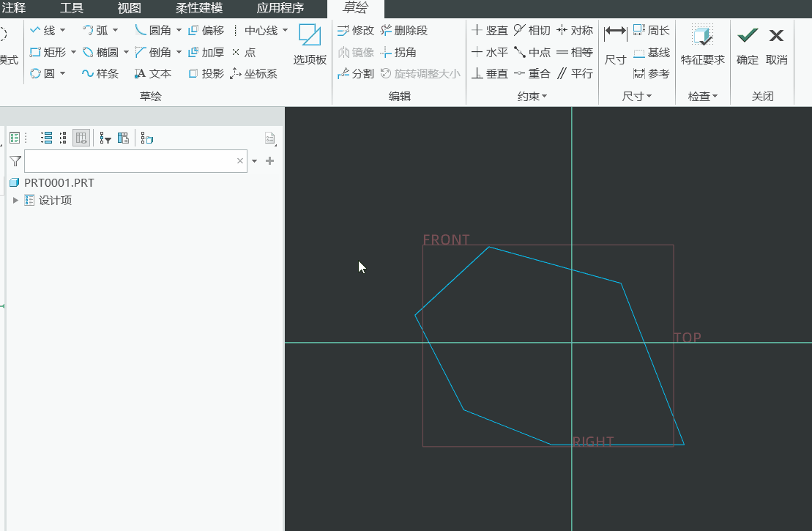Switch to the 视图 ribbon tab
This screenshot has width=812, height=531.
129,8
